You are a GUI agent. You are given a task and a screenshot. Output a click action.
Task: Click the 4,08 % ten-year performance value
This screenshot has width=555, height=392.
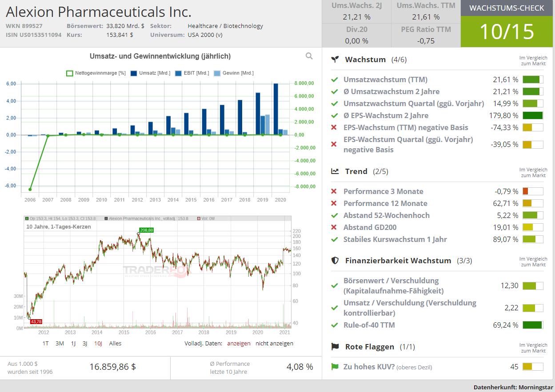pos(300,367)
